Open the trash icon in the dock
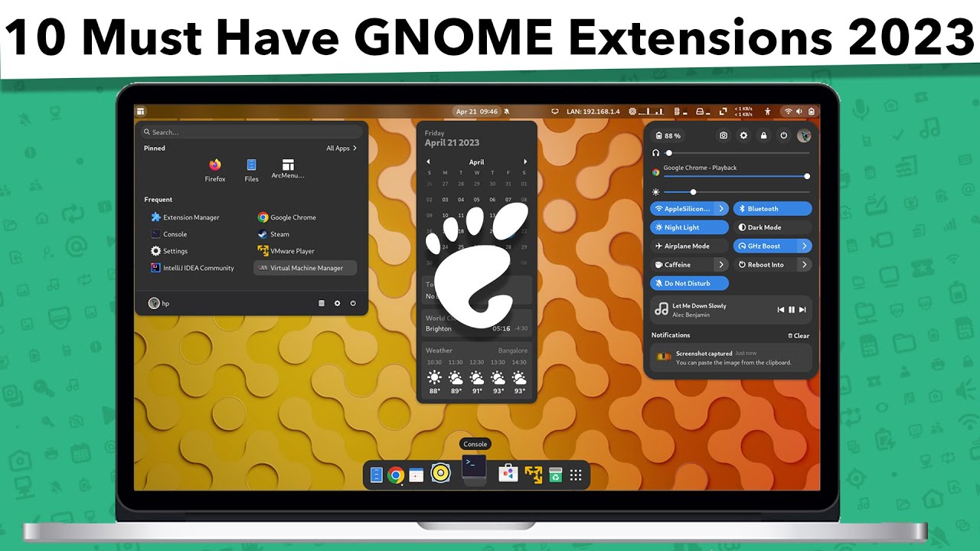Image resolution: width=980 pixels, height=551 pixels. click(556, 475)
